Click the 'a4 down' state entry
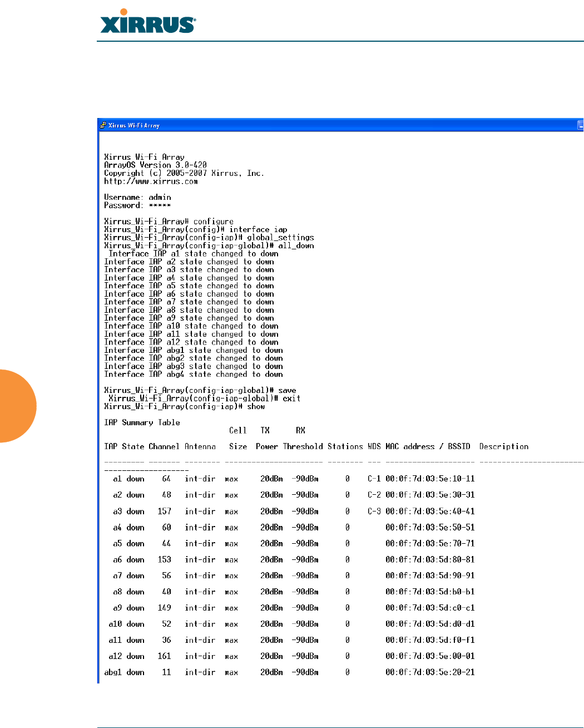 128,528
